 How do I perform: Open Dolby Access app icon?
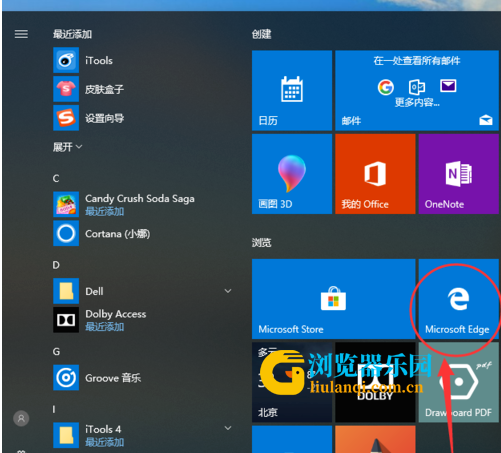[x=66, y=320]
